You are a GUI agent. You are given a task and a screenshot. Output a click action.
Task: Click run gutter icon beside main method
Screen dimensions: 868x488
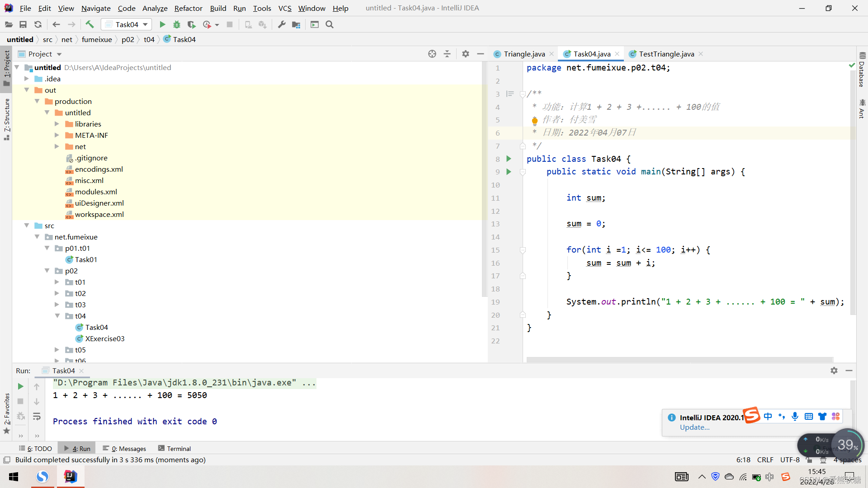click(509, 172)
